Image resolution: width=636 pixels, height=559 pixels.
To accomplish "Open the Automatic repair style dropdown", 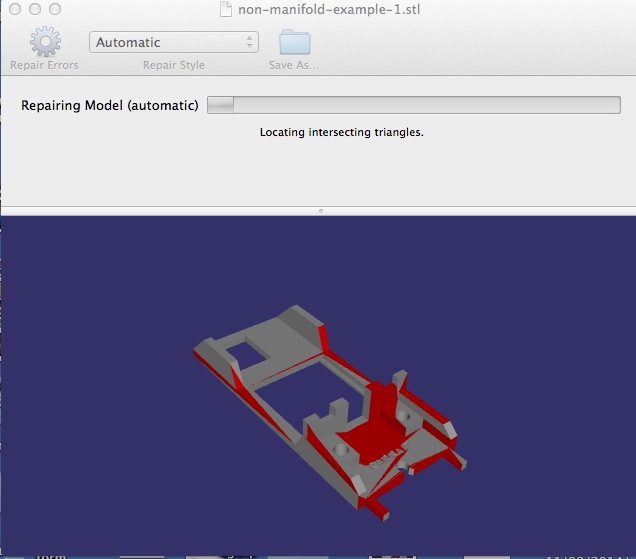I will click(x=173, y=42).
